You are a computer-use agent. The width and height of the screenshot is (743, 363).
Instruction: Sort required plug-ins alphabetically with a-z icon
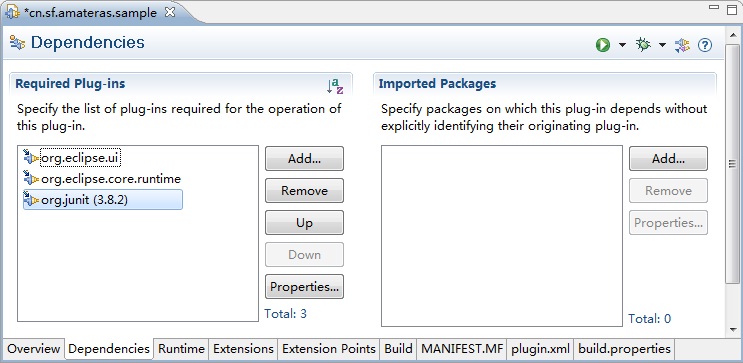[335, 86]
